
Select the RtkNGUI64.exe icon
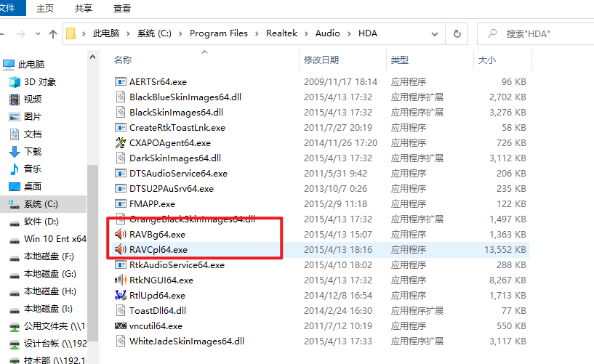121,280
